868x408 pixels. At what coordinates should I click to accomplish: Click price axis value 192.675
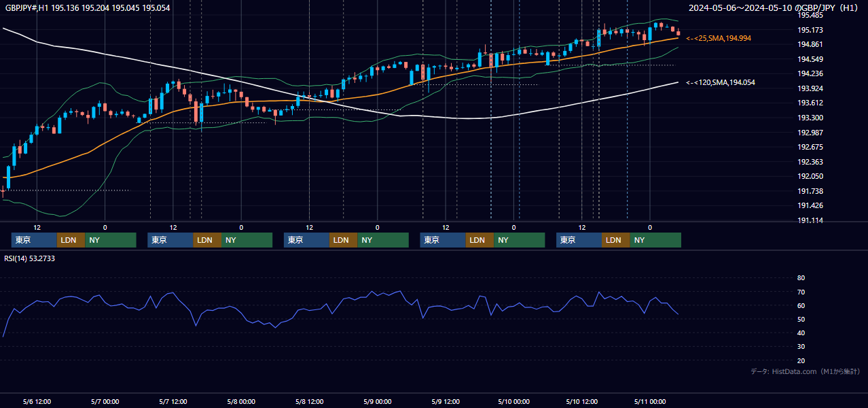click(x=810, y=147)
